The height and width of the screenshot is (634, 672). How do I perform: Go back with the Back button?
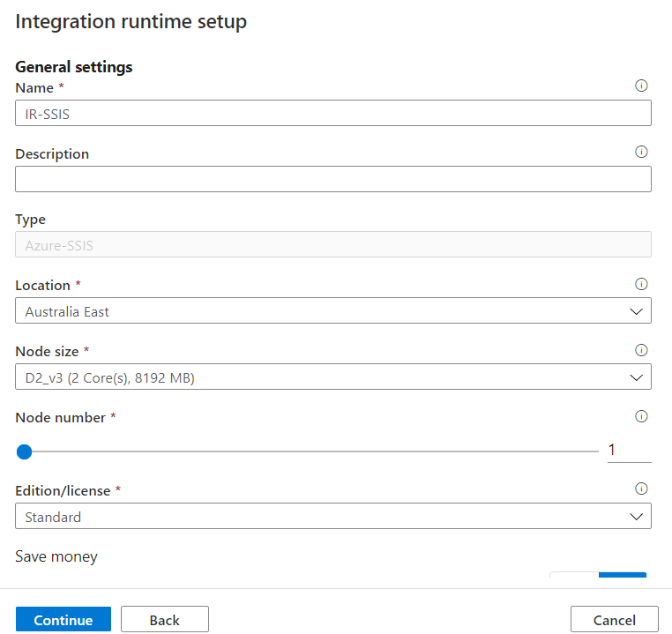(165, 619)
